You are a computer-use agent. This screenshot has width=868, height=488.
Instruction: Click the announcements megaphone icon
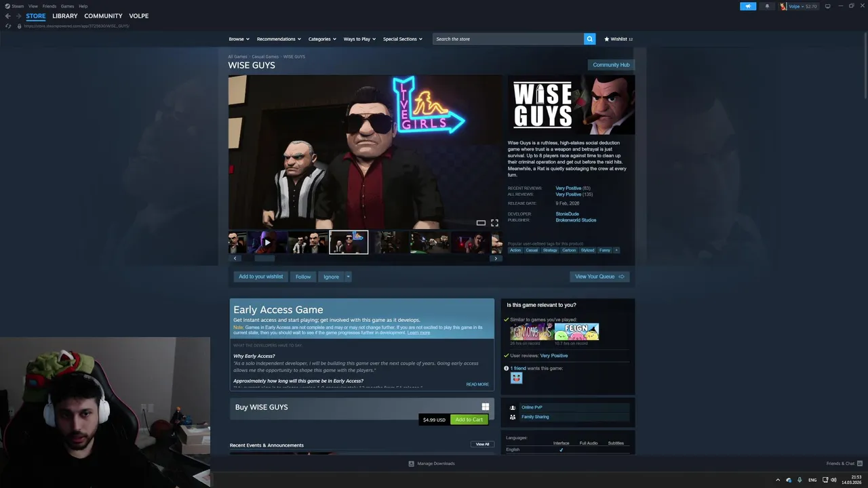[748, 6]
